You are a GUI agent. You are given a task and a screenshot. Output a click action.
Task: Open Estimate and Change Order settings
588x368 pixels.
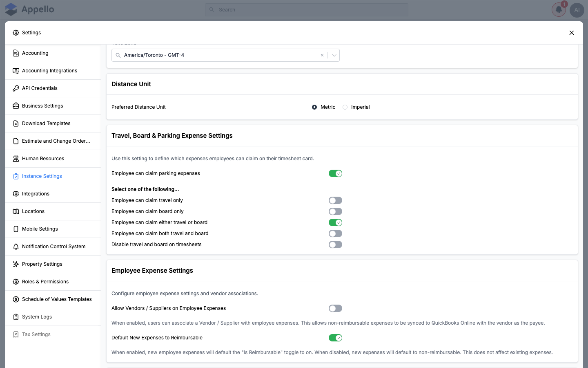coord(53,141)
